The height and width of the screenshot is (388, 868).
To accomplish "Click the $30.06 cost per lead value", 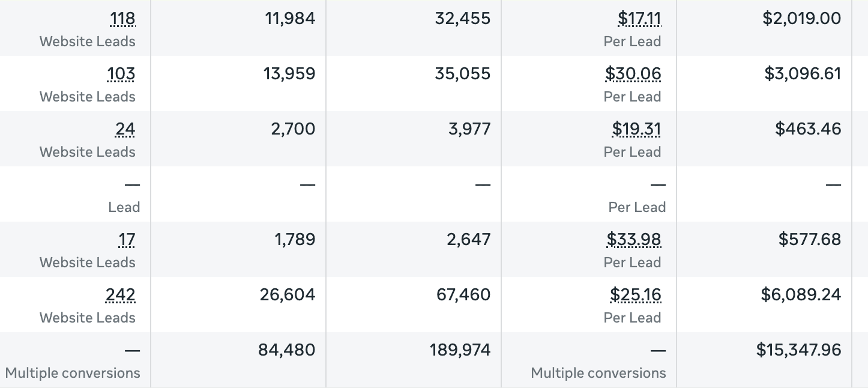I will 633,74.
